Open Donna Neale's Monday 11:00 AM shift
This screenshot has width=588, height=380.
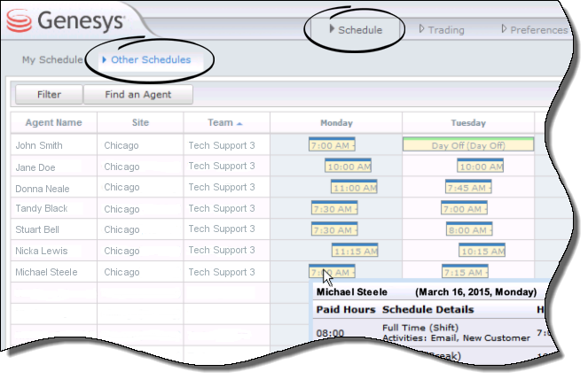click(x=354, y=187)
